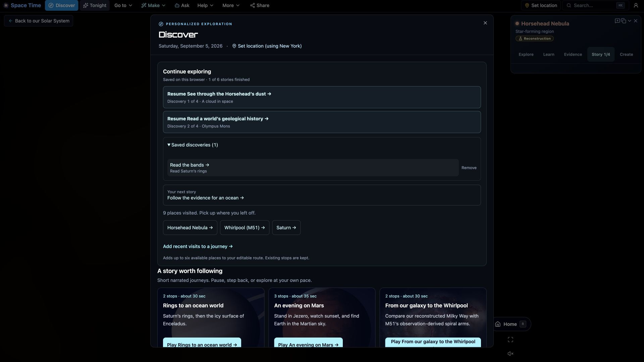Screen dimensions: 644x362
Task: Close the Horsehead Nebula panel
Action: 636,21
